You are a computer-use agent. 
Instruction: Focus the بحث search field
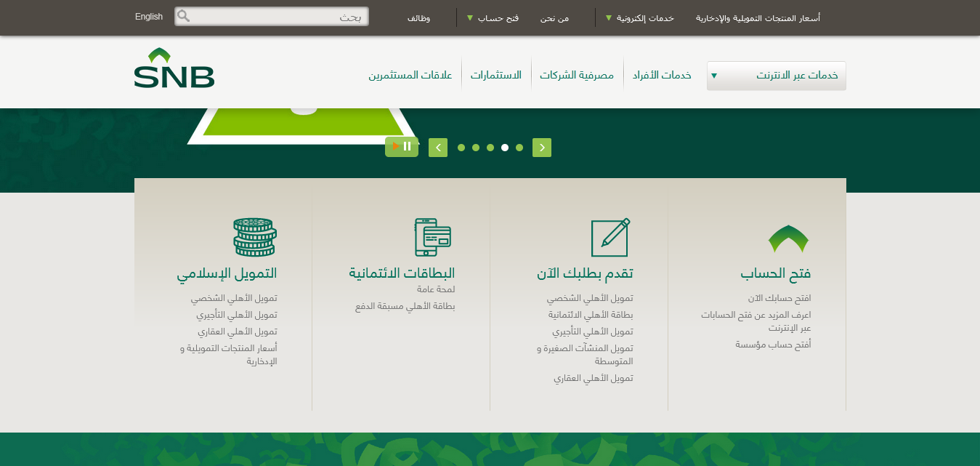click(x=272, y=17)
